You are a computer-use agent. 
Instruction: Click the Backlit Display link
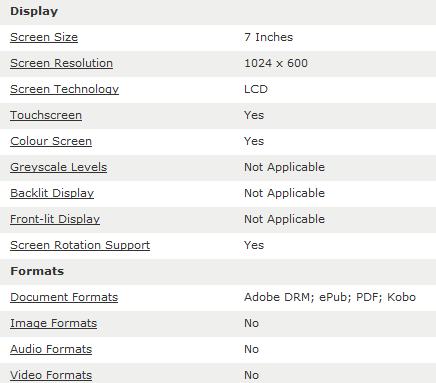coord(52,193)
